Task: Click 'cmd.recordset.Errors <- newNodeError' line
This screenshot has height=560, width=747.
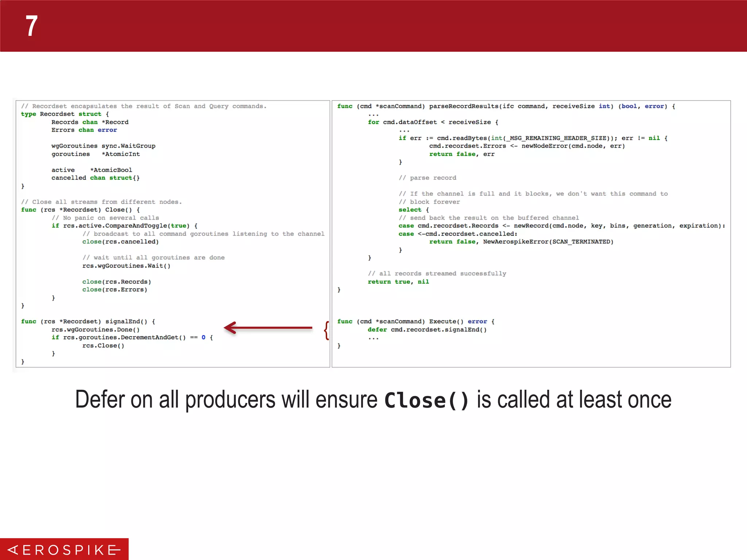Action: click(x=527, y=146)
